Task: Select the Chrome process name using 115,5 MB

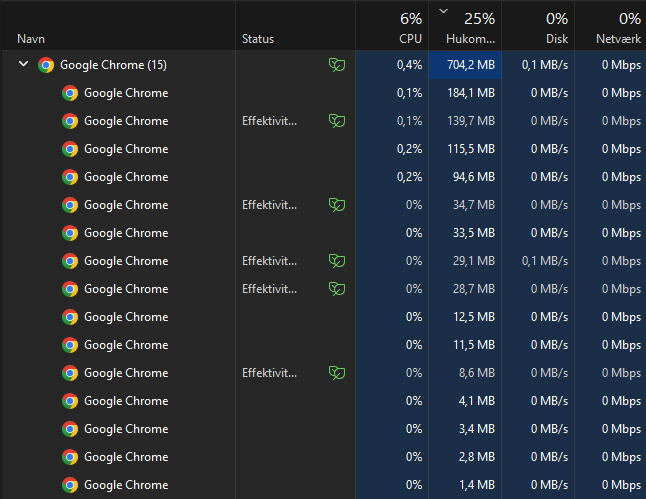Action: (126, 149)
